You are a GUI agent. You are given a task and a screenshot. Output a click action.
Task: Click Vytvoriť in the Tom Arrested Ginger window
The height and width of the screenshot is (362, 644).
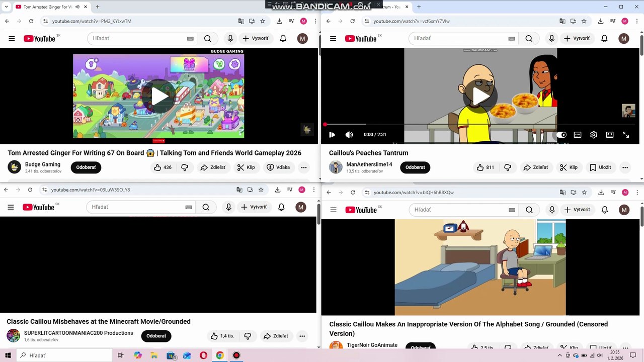tap(256, 39)
